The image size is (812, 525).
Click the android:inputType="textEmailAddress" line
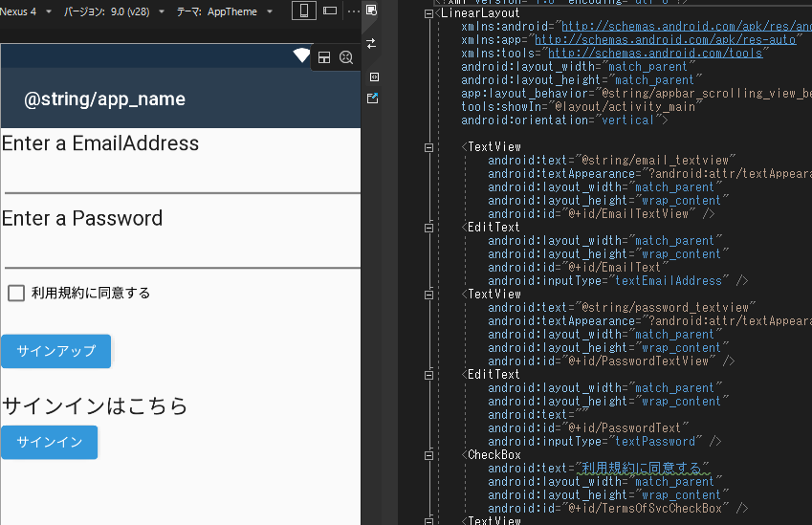click(x=618, y=280)
